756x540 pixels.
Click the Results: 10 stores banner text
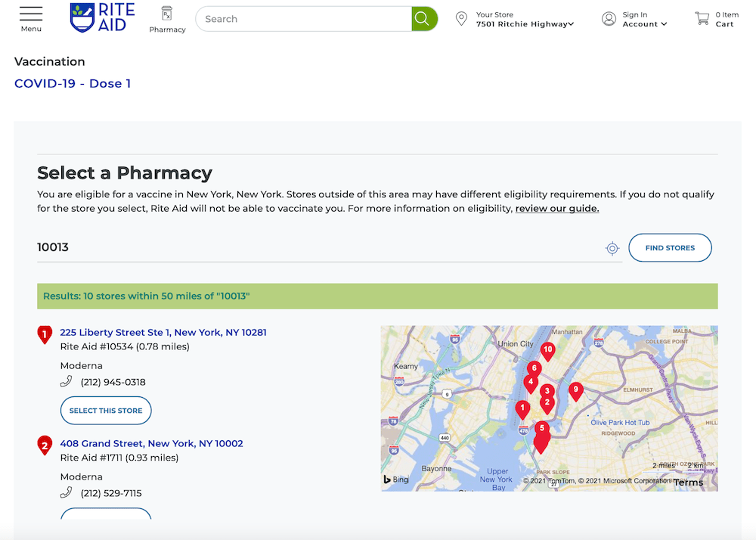[147, 296]
